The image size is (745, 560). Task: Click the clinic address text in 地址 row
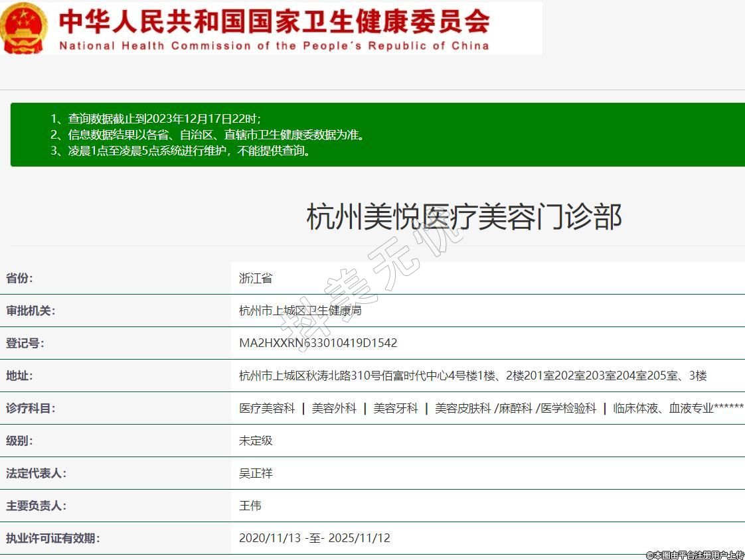tap(473, 376)
